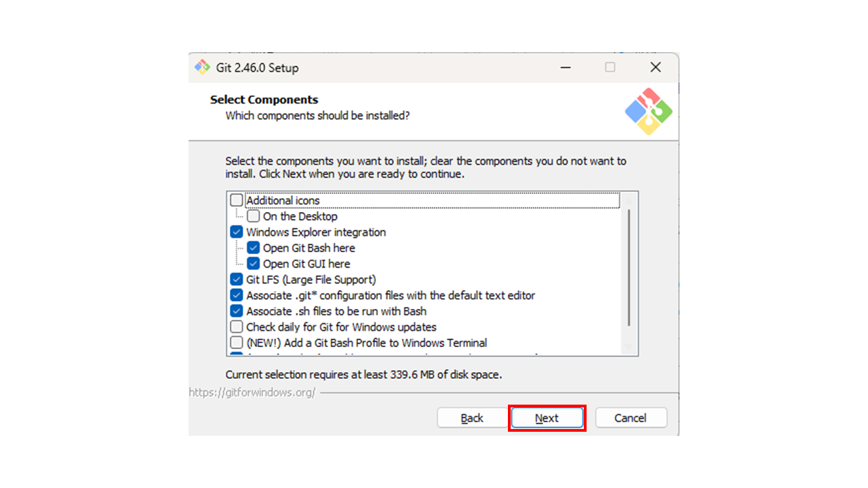Screen dimensions: 868x488
Task: Disable Associate .sh files with Bash
Action: click(x=236, y=311)
